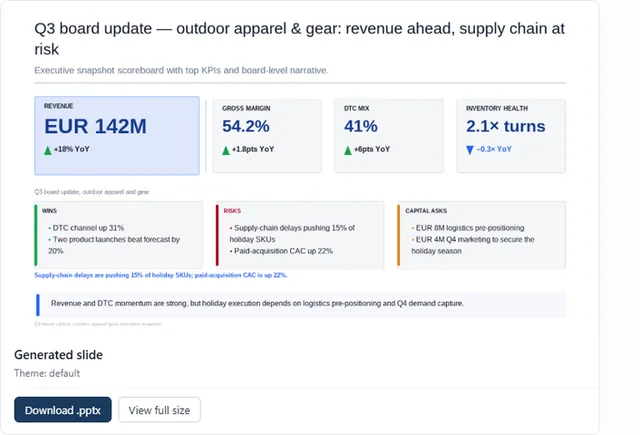This screenshot has width=640, height=435.
Task: Click the DTC MIX card label
Action: click(356, 109)
